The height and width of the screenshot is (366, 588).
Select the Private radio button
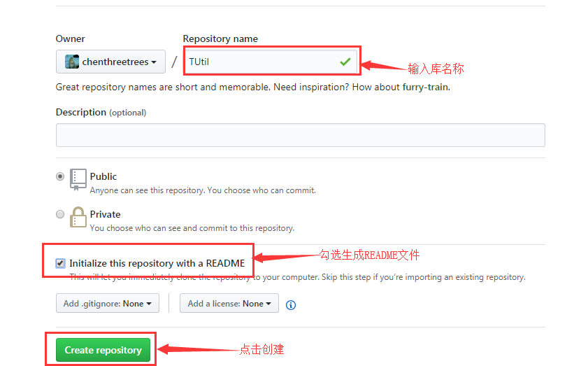click(60, 214)
